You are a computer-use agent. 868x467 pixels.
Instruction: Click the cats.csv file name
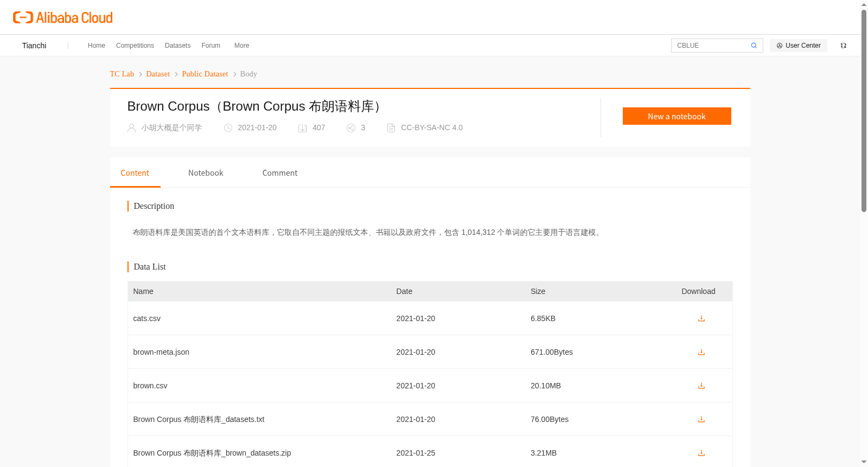tap(147, 318)
